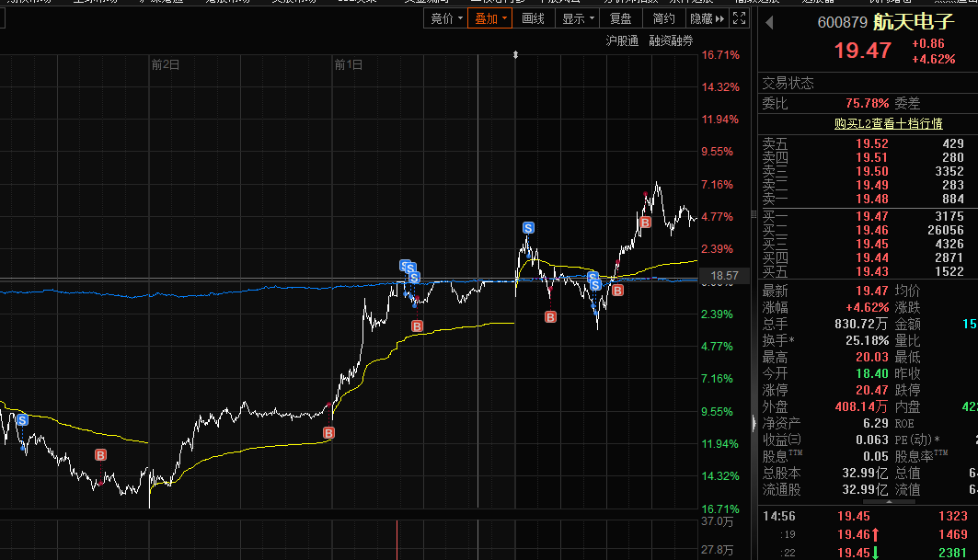
Task: Click the small expander below 流通股 row
Action: click(x=889, y=501)
